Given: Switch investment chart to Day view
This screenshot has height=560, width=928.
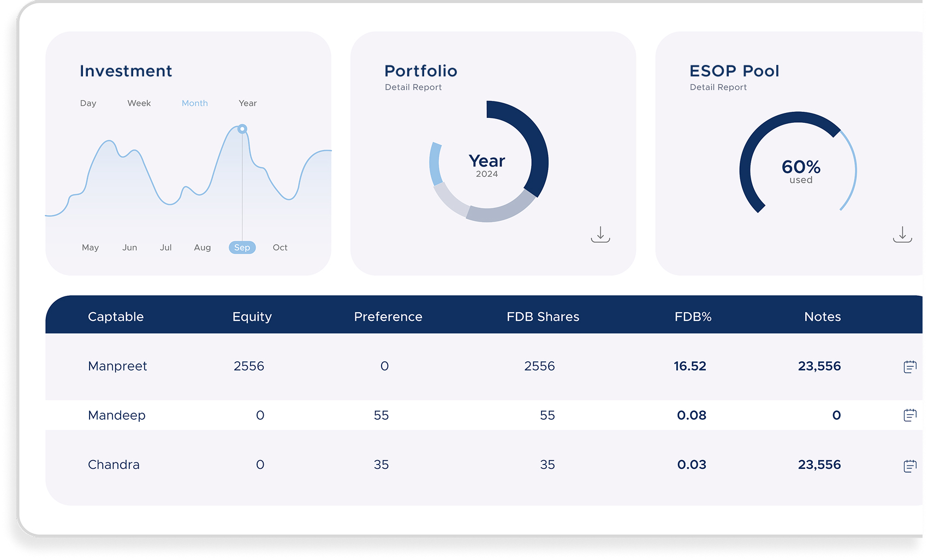Looking at the screenshot, I should (88, 103).
